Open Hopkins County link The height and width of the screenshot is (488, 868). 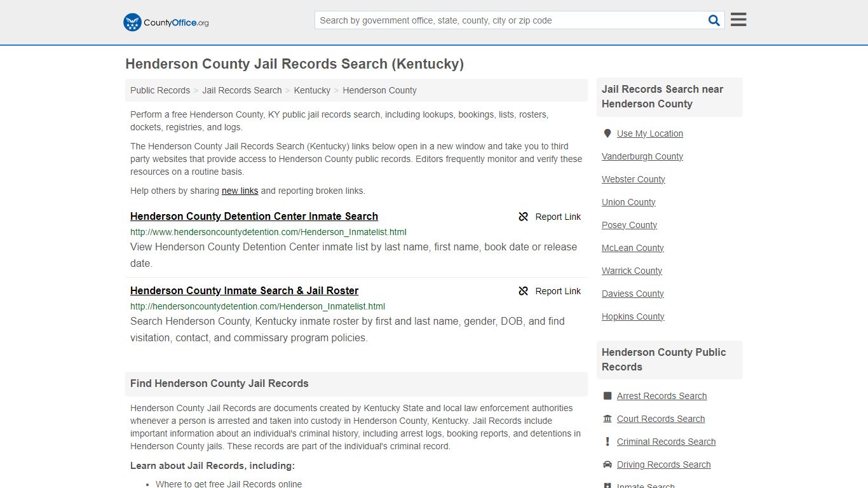pyautogui.click(x=633, y=316)
